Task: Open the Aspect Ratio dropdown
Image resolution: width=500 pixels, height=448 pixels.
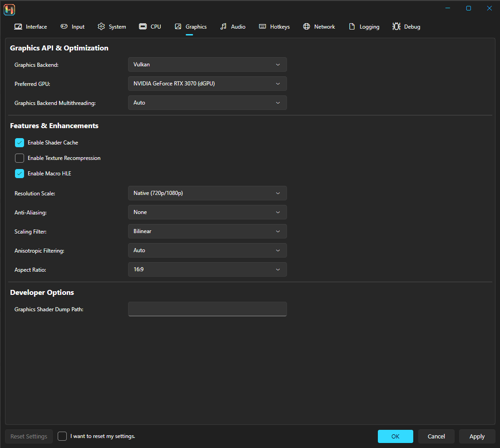Action: click(x=207, y=269)
